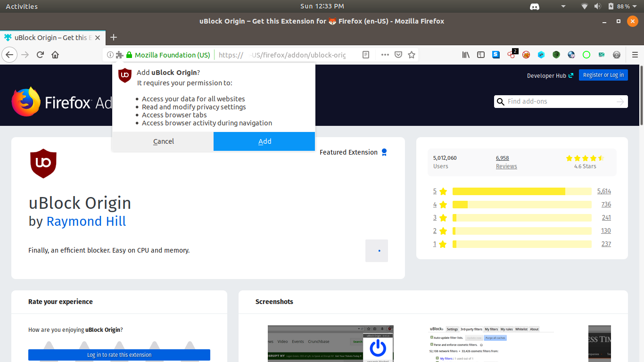Click the dark green swirl extension icon
Image resolution: width=644 pixels, height=362 pixels.
coord(556,55)
